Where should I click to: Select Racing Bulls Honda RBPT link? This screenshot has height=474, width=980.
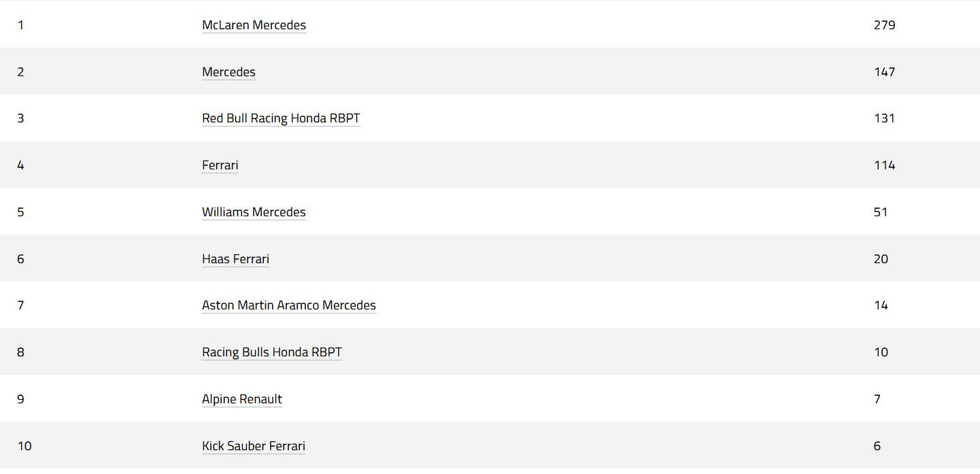pyautogui.click(x=272, y=352)
